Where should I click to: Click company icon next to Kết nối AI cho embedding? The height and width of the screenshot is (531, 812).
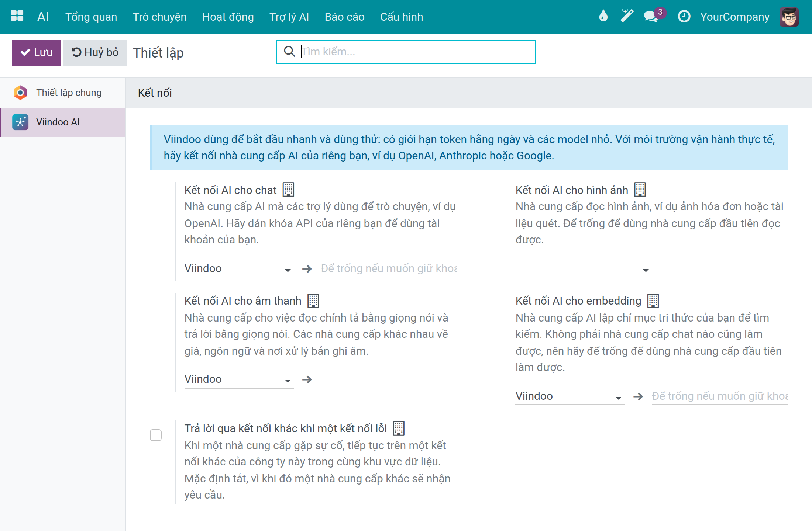point(653,301)
